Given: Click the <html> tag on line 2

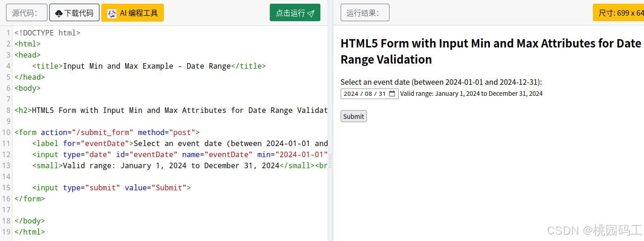Looking at the screenshot, I should [28, 44].
